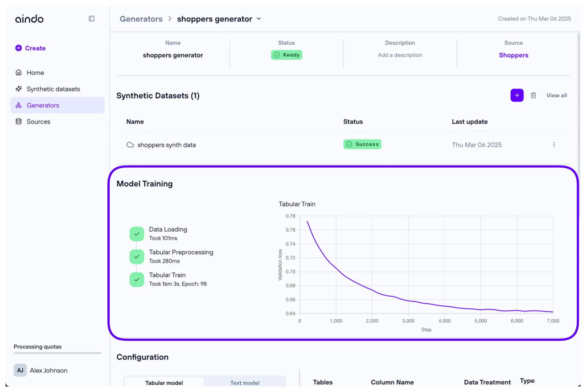Click the Tabular Preprocessing green checkmark
586x392 pixels.
coord(137,256)
